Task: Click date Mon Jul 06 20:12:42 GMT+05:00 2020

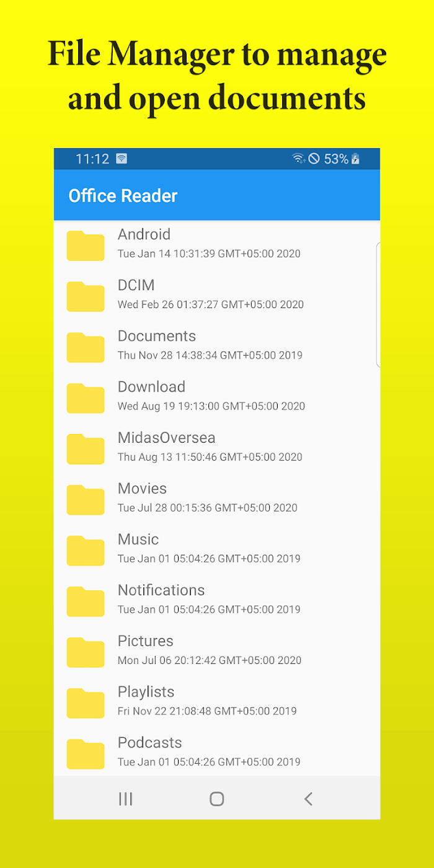Action: [210, 660]
